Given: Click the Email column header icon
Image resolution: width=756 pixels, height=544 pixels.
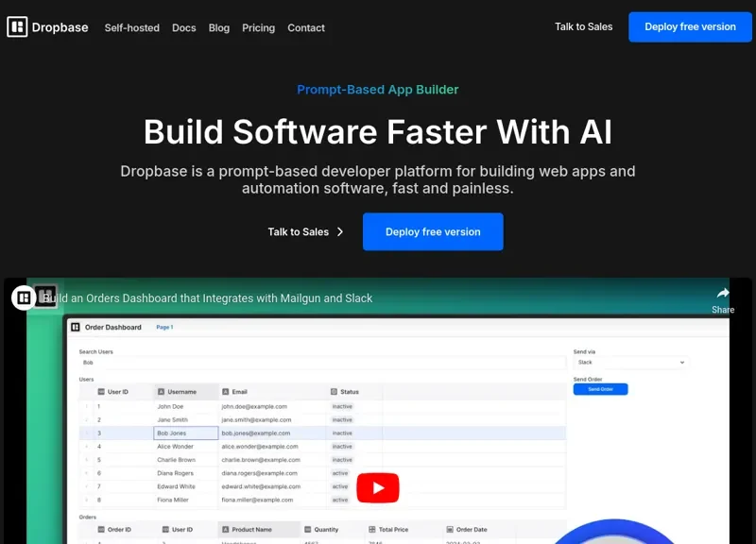Looking at the screenshot, I should [225, 392].
